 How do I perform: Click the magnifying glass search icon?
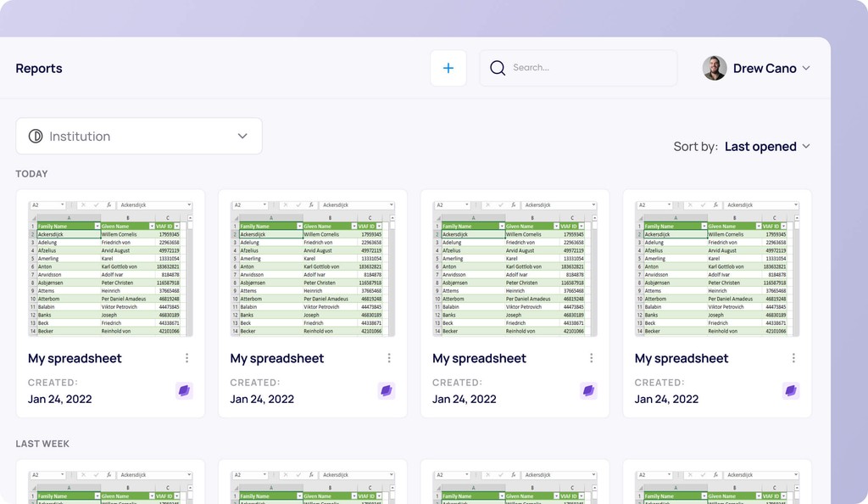point(498,68)
